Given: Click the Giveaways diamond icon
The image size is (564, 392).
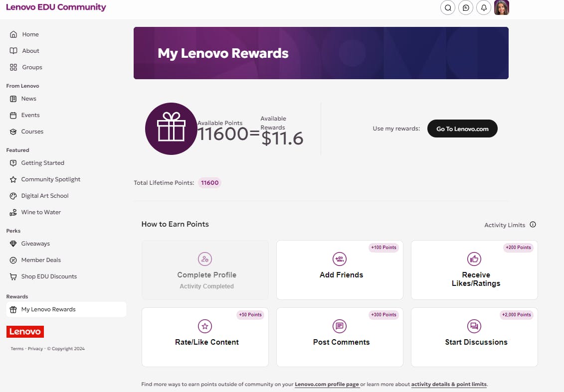Looking at the screenshot, I should point(13,244).
